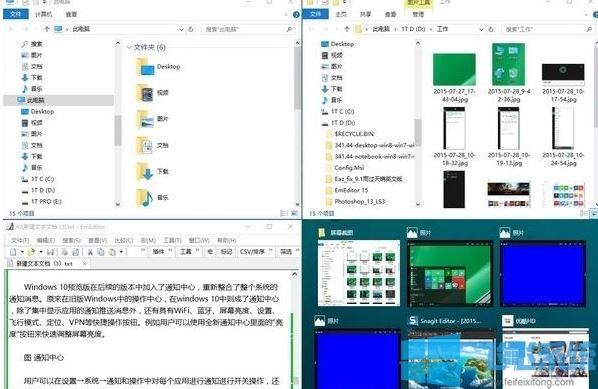This screenshot has width=598, height=389.
Task: Open 帮助(H) menu in EmEditor
Action: point(227,240)
